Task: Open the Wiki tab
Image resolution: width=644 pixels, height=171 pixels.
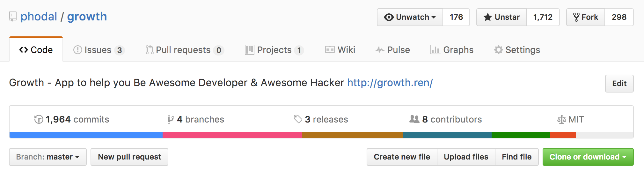Action: pyautogui.click(x=340, y=50)
